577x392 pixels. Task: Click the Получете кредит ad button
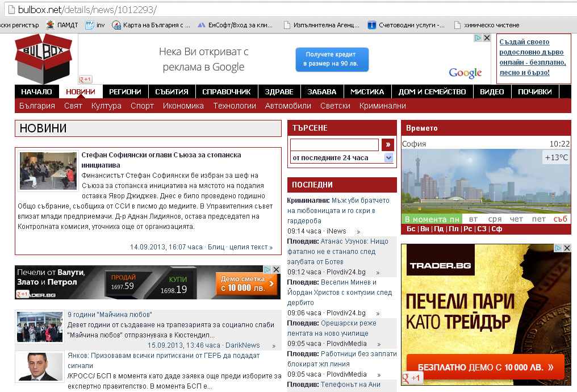(x=332, y=59)
